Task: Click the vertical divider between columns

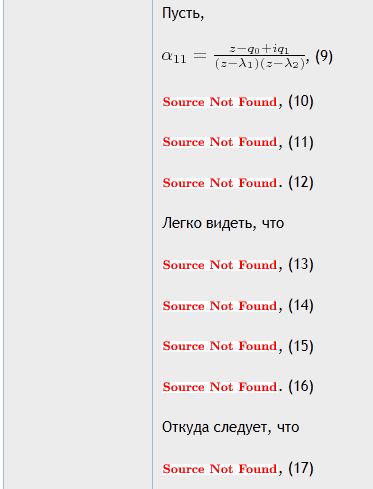Action: tap(153, 244)
